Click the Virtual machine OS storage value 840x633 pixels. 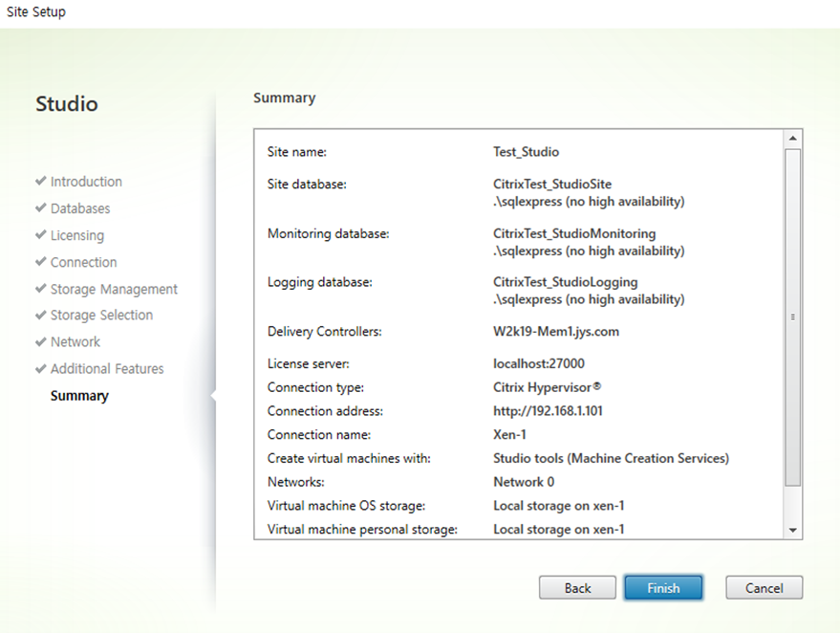[x=559, y=506]
